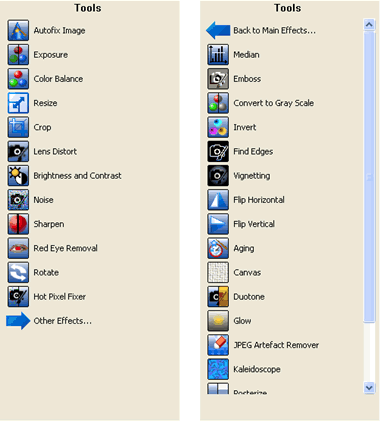Select the Vignetting label text
The width and height of the screenshot is (380, 422).
point(252,176)
